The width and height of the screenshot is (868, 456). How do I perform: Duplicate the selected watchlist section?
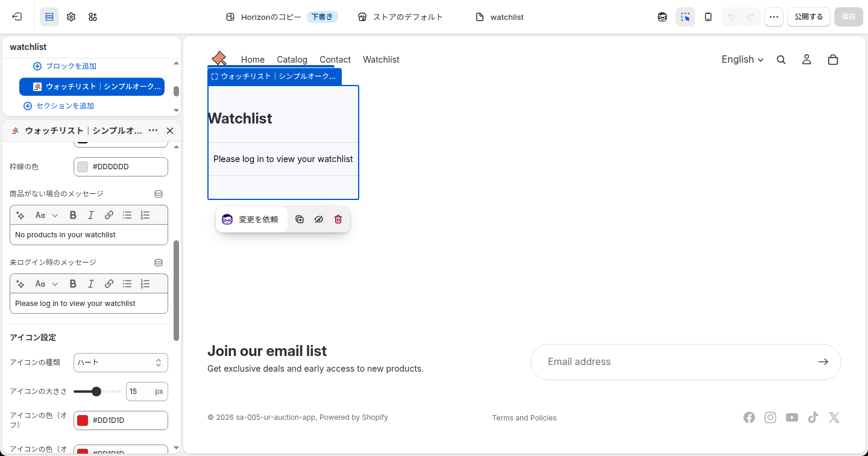300,219
